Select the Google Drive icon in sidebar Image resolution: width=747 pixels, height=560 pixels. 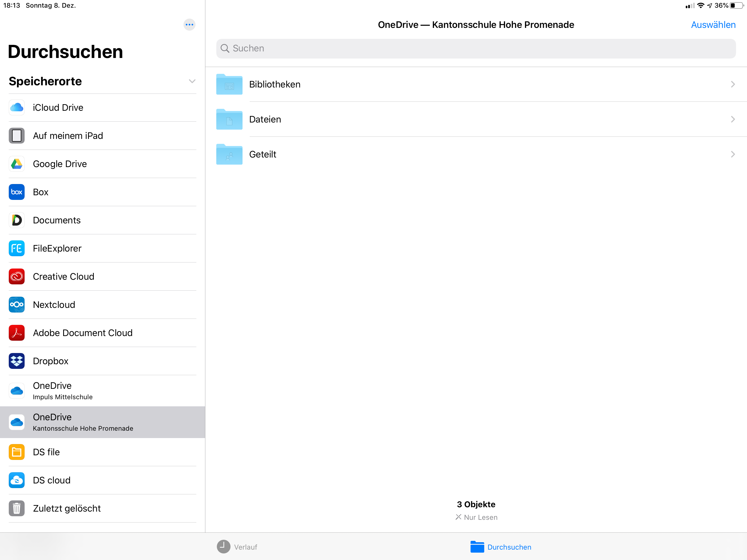[17, 164]
